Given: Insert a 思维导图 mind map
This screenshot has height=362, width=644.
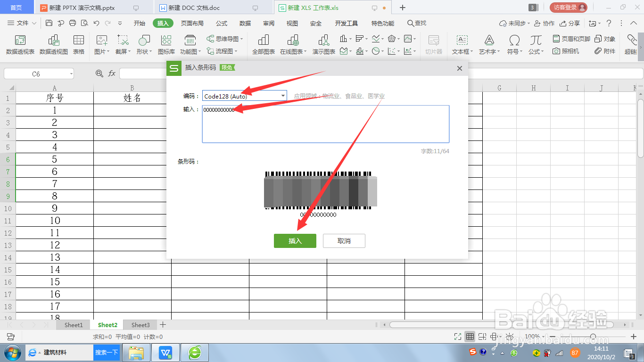Looking at the screenshot, I should pyautogui.click(x=225, y=39).
